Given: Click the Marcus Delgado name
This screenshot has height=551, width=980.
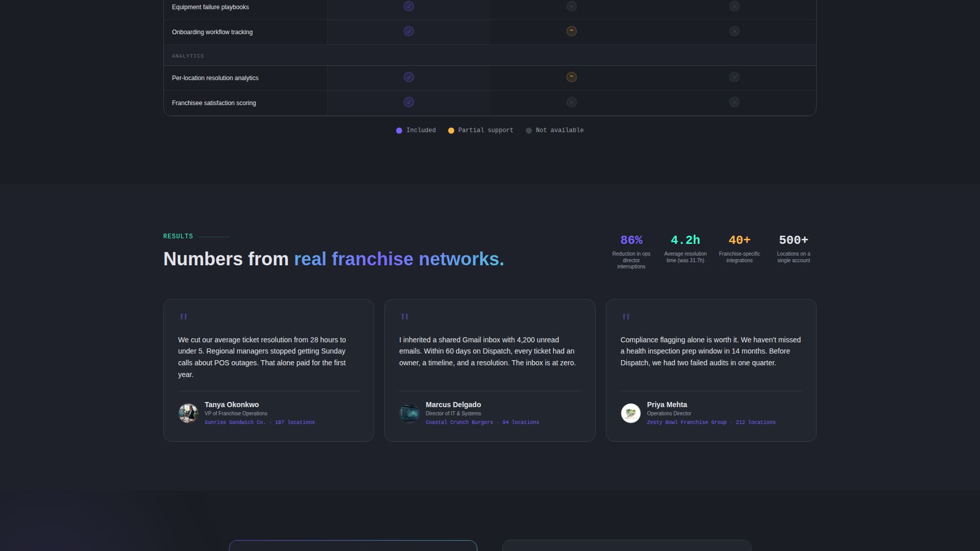Looking at the screenshot, I should (453, 405).
